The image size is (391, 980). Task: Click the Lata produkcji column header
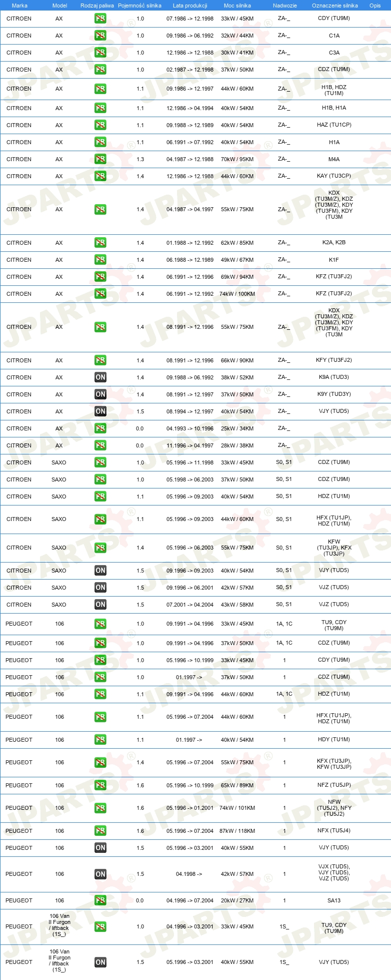coord(190,6)
